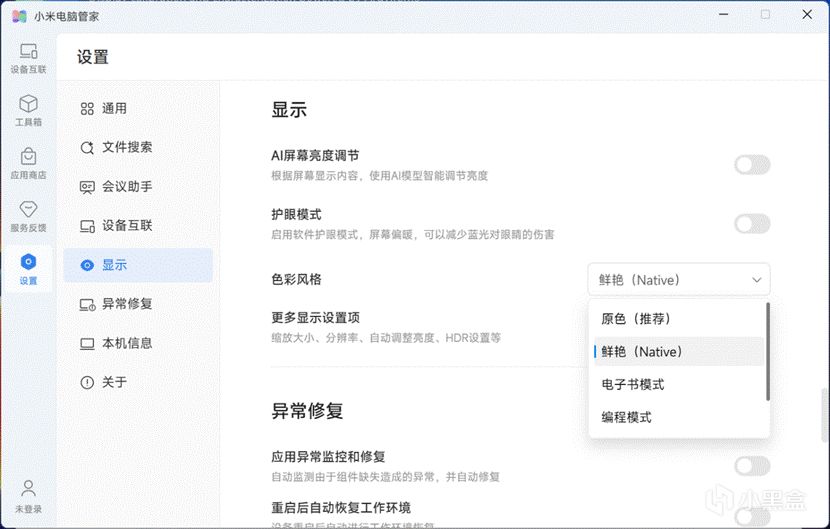This screenshot has height=529, width=830.
Task: Select the 设置 hexagon icon in left rail
Action: click(x=29, y=262)
